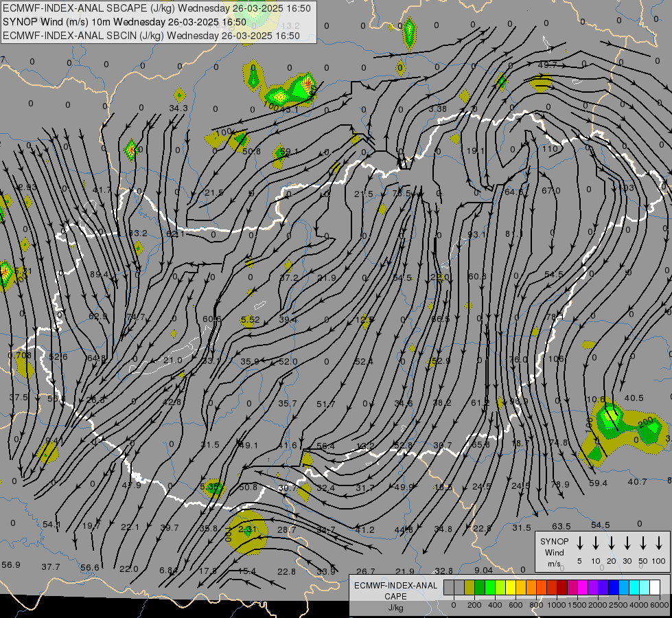672x618 pixels.
Task: Click the 4000 tick label on CAPE scale
Action: click(x=639, y=605)
